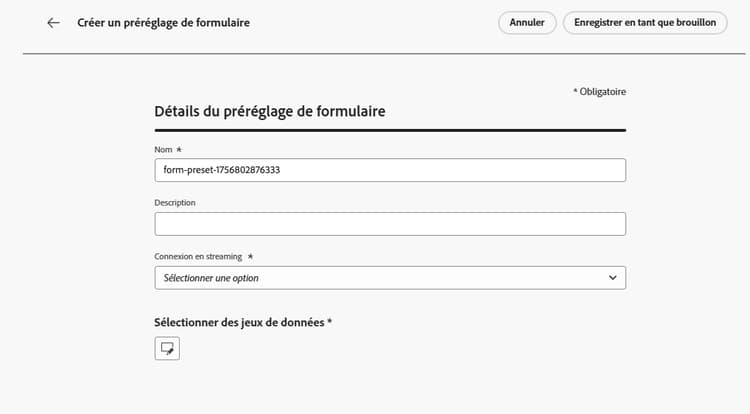Image resolution: width=750 pixels, height=414 pixels.
Task: Go back using the left arrow icon
Action: (x=53, y=22)
